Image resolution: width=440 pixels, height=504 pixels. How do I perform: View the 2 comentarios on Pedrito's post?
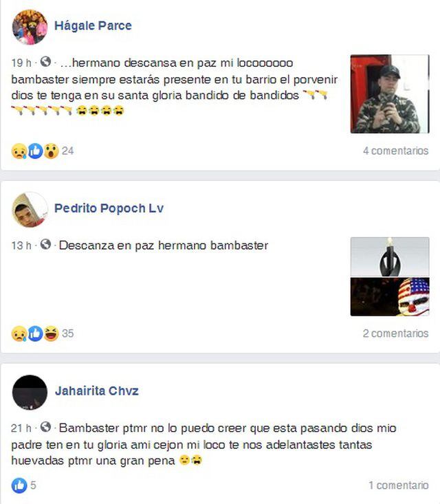click(395, 333)
